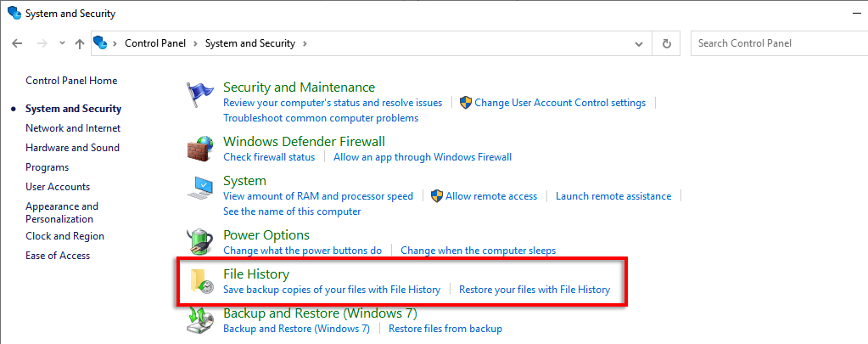The image size is (868, 344).
Task: Click the System monitor icon
Action: 200,189
